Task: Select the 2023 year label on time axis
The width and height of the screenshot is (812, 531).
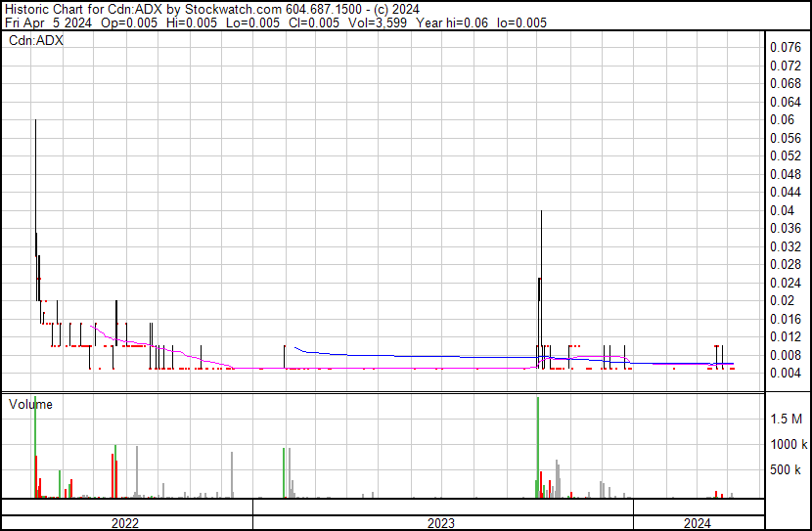Action: [442, 523]
